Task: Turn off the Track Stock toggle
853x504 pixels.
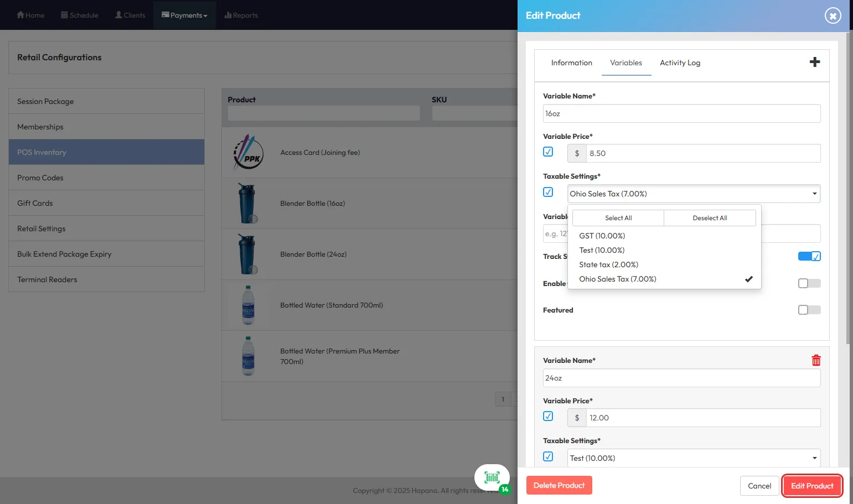Action: coord(809,256)
